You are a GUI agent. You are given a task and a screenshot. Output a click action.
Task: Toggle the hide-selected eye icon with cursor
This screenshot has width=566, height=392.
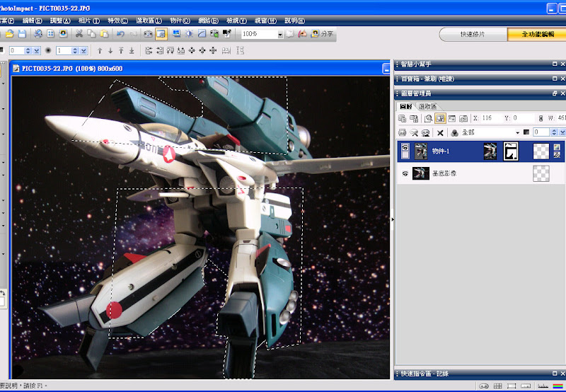coord(414,133)
